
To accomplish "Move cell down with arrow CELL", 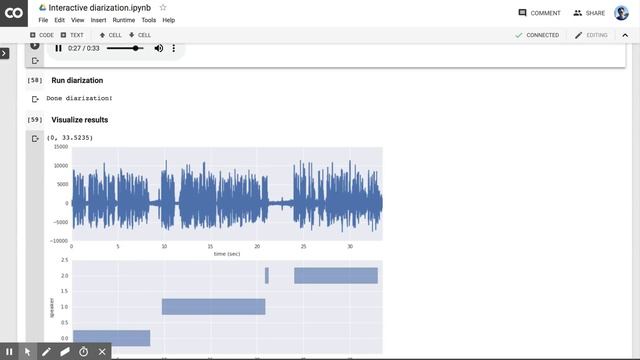I will (x=140, y=35).
